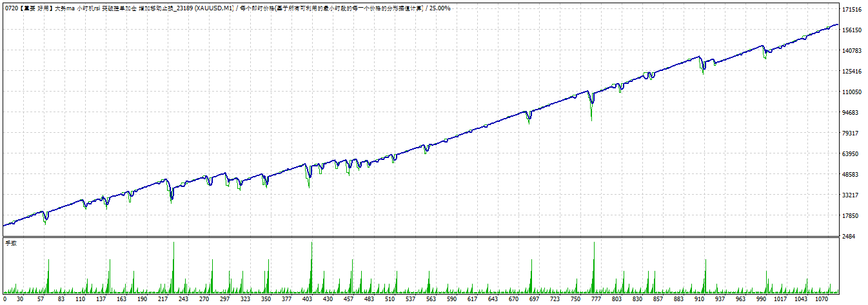Click the chart title containing XAUUSD,M1
The width and height of the screenshot is (868, 305).
(x=228, y=8)
